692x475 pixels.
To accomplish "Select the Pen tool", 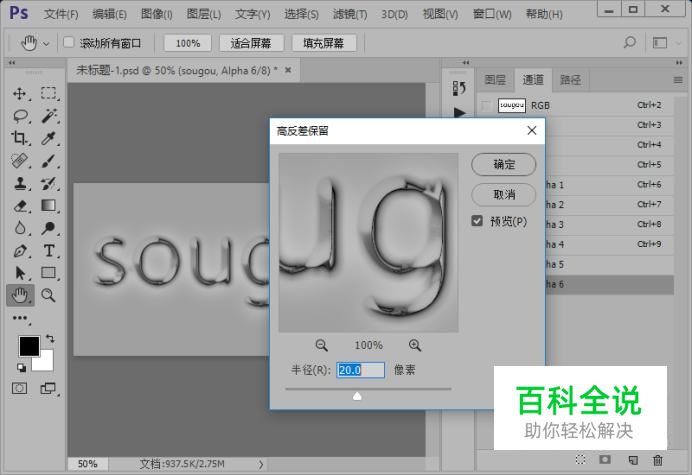I will click(x=19, y=251).
